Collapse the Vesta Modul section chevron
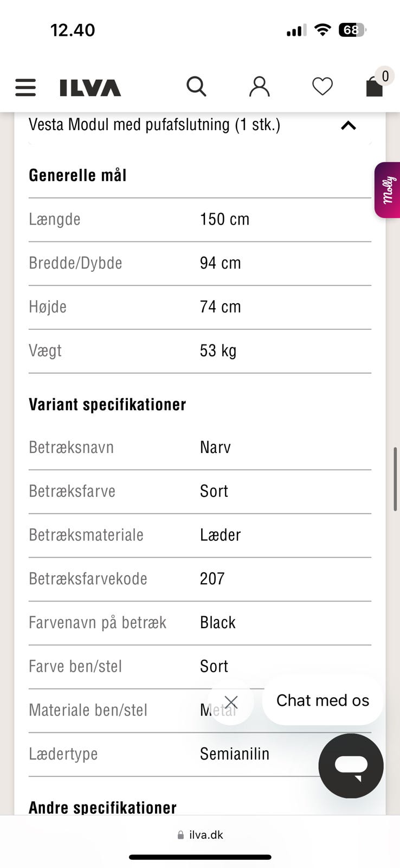 (x=348, y=126)
